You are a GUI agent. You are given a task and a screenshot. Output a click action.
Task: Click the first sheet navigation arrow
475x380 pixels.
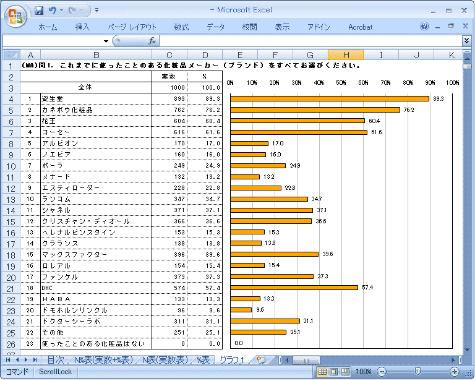8,360
